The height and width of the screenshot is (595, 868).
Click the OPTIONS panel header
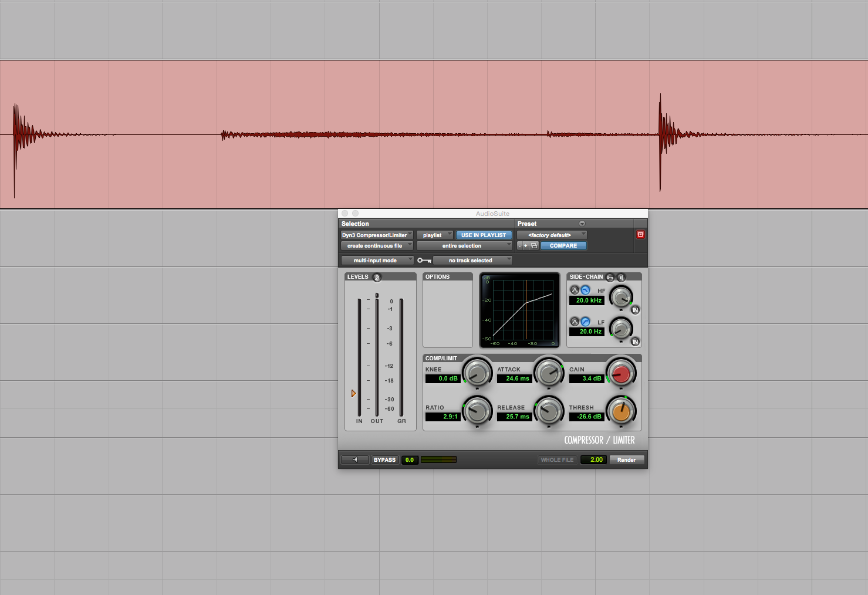coord(448,276)
